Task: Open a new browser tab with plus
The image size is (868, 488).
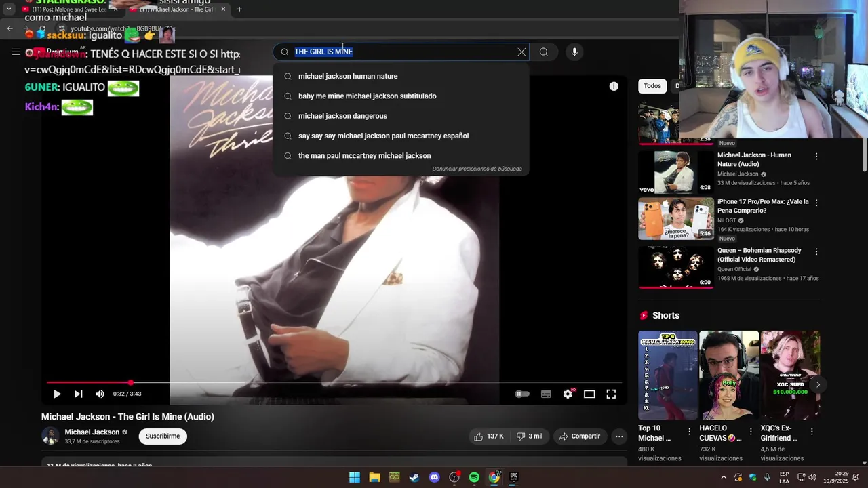Action: (239, 9)
